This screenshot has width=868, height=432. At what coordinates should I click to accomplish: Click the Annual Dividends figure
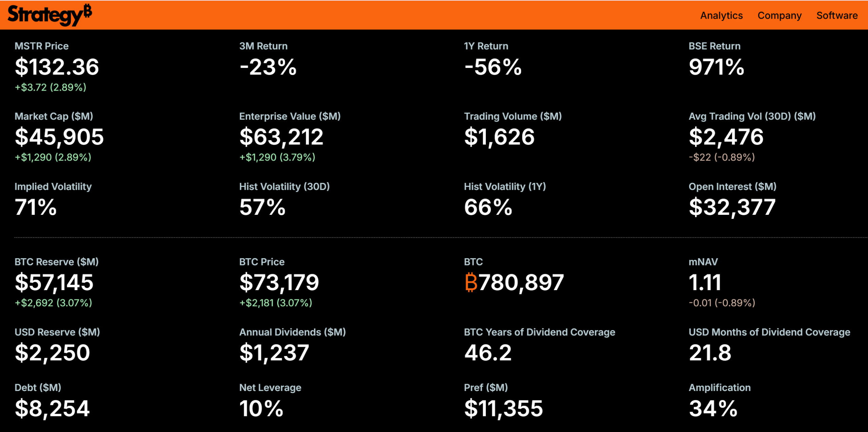click(x=275, y=353)
